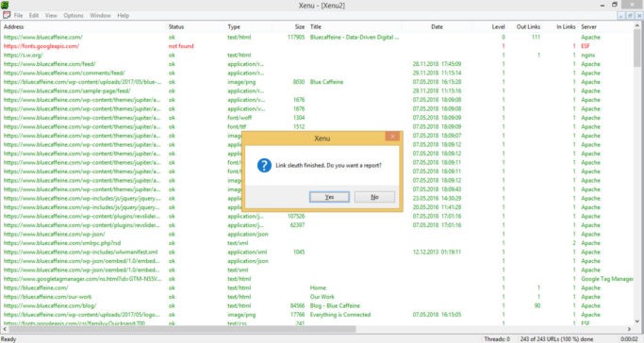The height and width of the screenshot is (343, 644).
Task: Click the blue question mark dialog icon
Action: [264, 165]
